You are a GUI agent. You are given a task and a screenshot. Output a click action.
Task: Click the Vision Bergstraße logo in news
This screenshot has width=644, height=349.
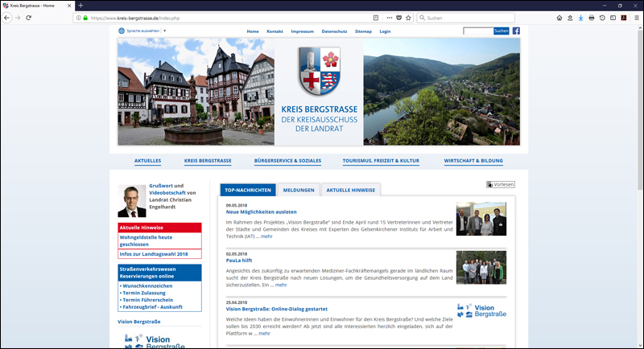click(x=481, y=310)
